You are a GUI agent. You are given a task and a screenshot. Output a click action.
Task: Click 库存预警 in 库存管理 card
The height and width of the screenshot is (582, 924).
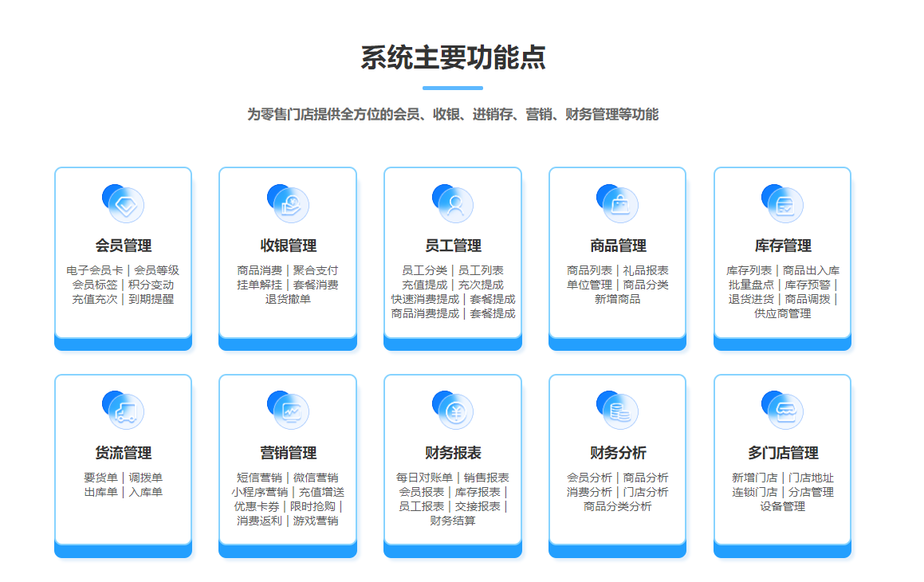pos(807,285)
